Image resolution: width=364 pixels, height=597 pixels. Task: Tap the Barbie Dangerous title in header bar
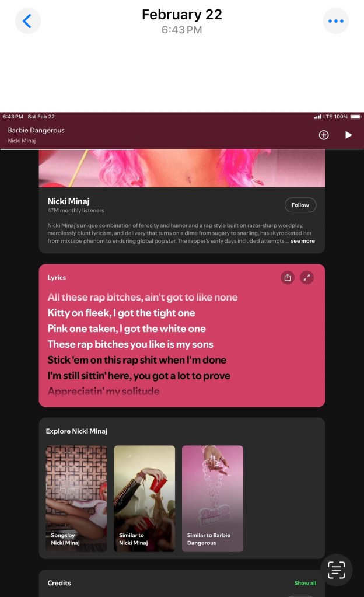(x=36, y=130)
